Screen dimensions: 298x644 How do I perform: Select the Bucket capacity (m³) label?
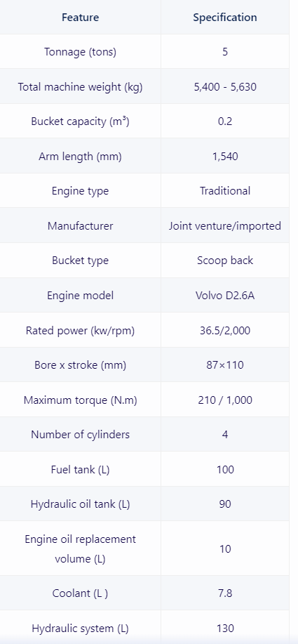tap(81, 121)
